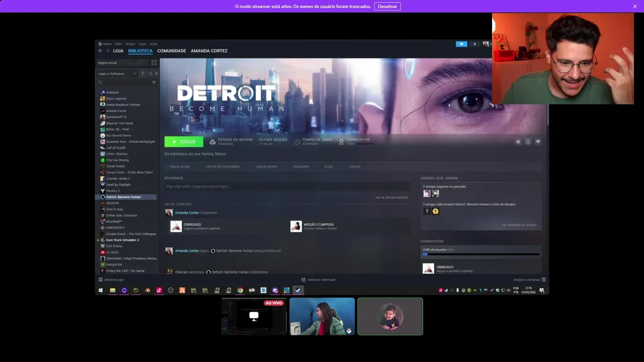
Task: Open the AMANDA CORTEZ profile tab
Action: pyautogui.click(x=209, y=51)
